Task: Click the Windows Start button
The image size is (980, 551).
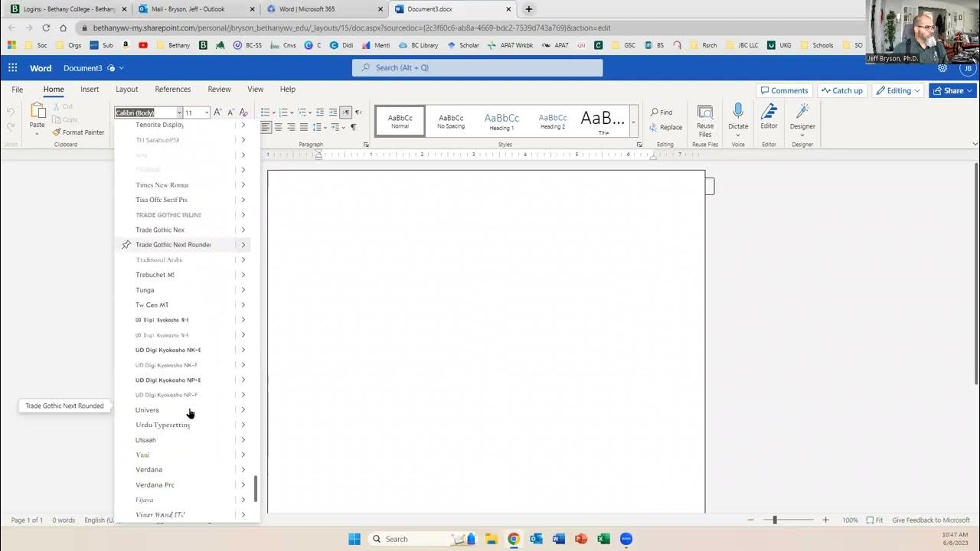Action: (x=354, y=539)
